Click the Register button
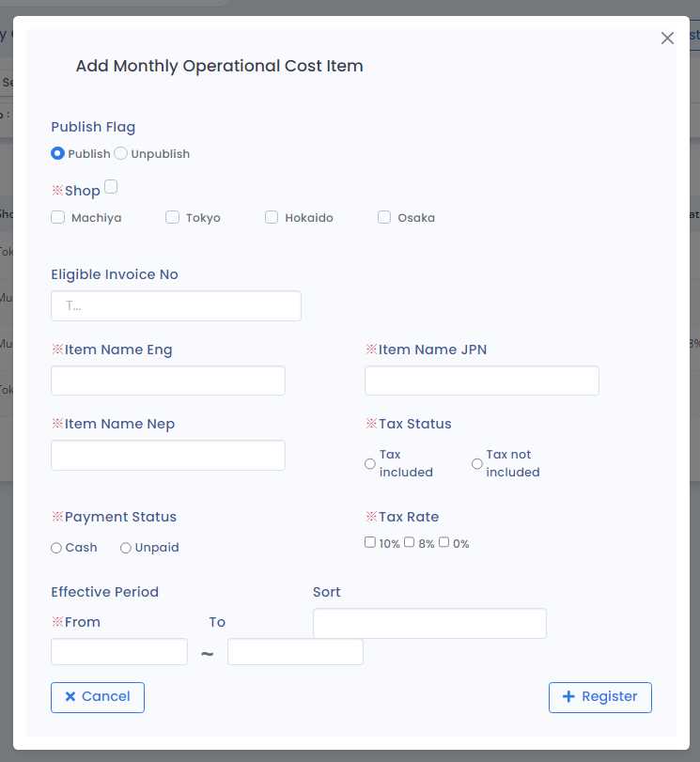This screenshot has height=762, width=700. point(599,697)
